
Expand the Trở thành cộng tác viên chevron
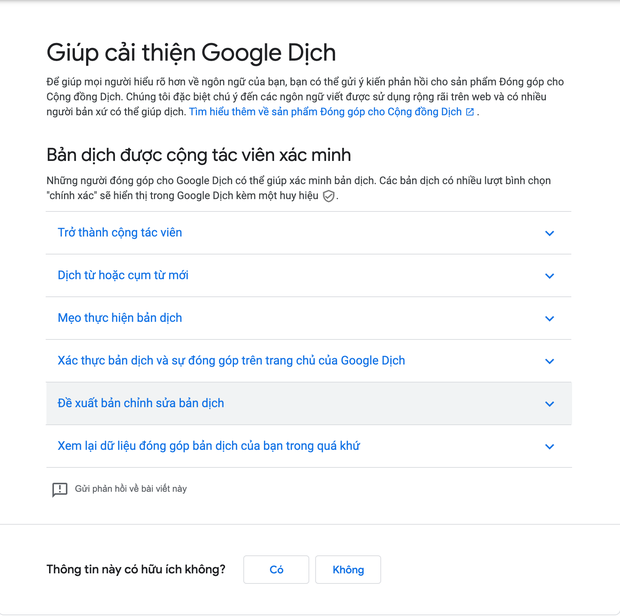point(549,233)
